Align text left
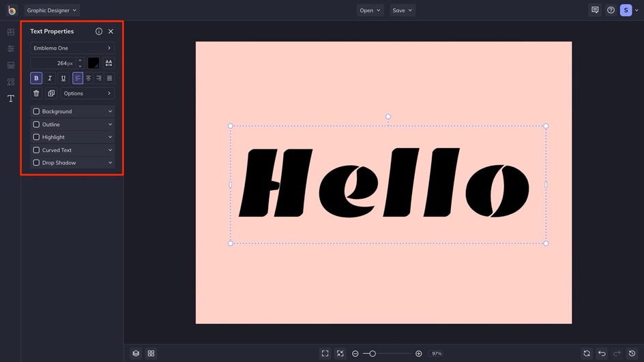 pyautogui.click(x=78, y=78)
